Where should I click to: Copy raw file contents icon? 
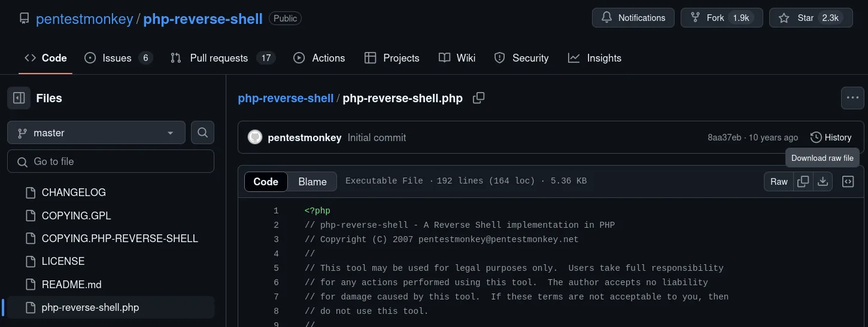click(803, 182)
